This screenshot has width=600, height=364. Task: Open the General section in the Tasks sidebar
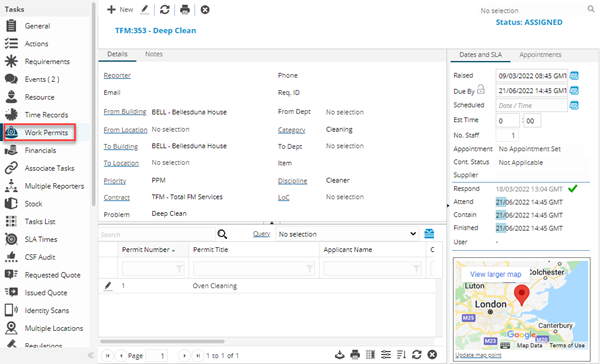coord(37,26)
